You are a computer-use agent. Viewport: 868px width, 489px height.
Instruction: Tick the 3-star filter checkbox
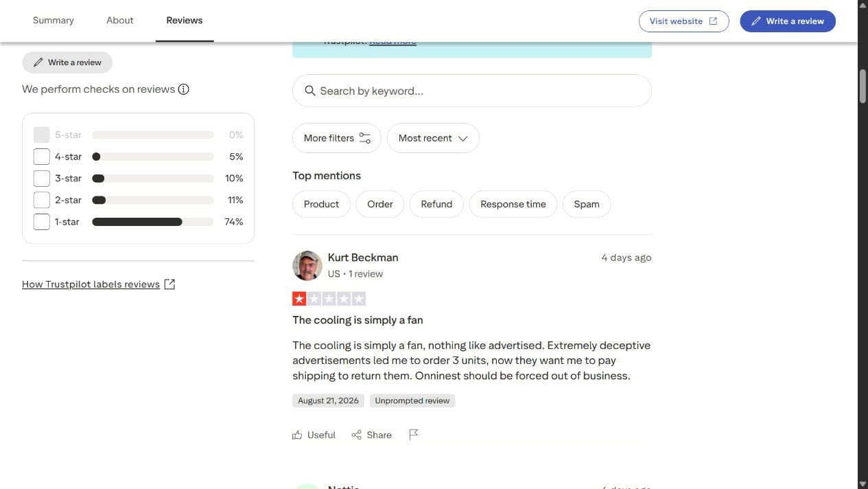tap(42, 179)
